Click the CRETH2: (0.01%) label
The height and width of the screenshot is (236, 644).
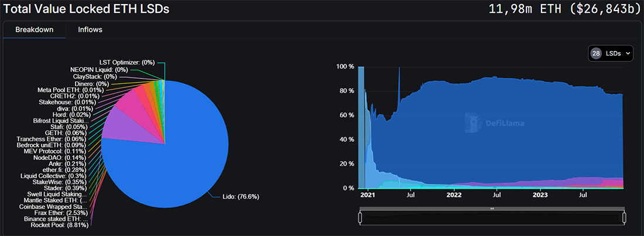tap(76, 95)
